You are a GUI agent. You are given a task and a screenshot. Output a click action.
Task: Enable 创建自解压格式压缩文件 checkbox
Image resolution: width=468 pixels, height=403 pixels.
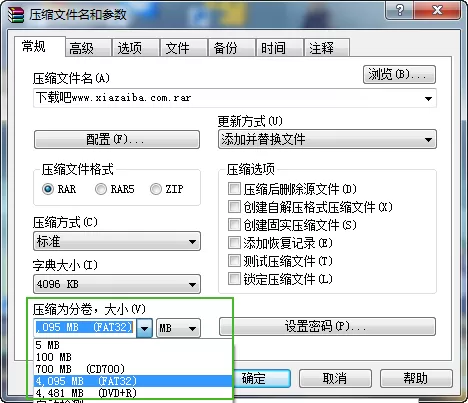click(x=234, y=207)
